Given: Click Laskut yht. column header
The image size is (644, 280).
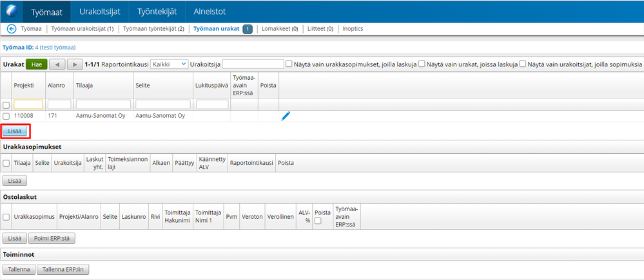Looking at the screenshot, I should tap(95, 163).
